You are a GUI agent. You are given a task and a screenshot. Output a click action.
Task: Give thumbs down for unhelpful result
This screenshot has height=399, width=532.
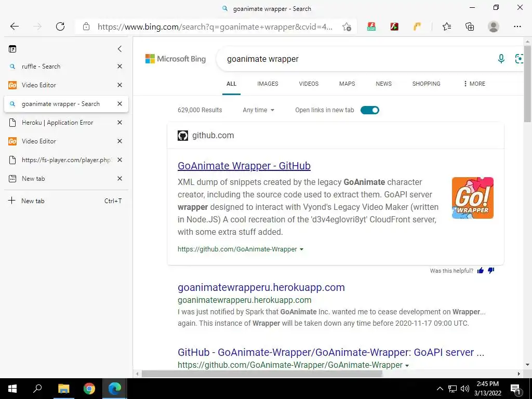[491, 270]
